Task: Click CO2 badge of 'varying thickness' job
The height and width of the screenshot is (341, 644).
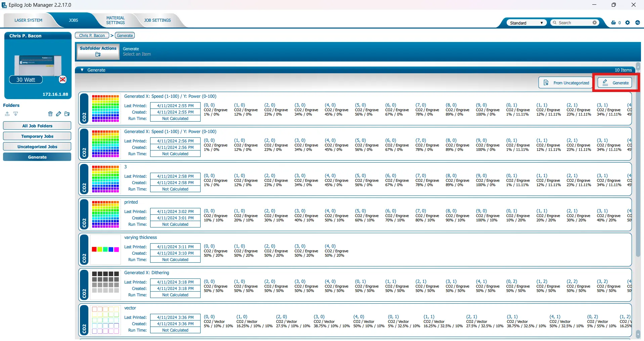Action: pyautogui.click(x=84, y=250)
